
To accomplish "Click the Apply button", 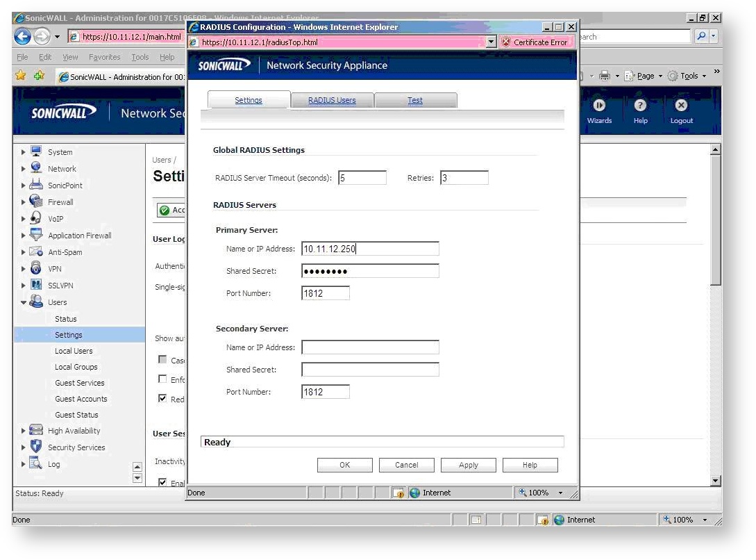I will tap(468, 465).
